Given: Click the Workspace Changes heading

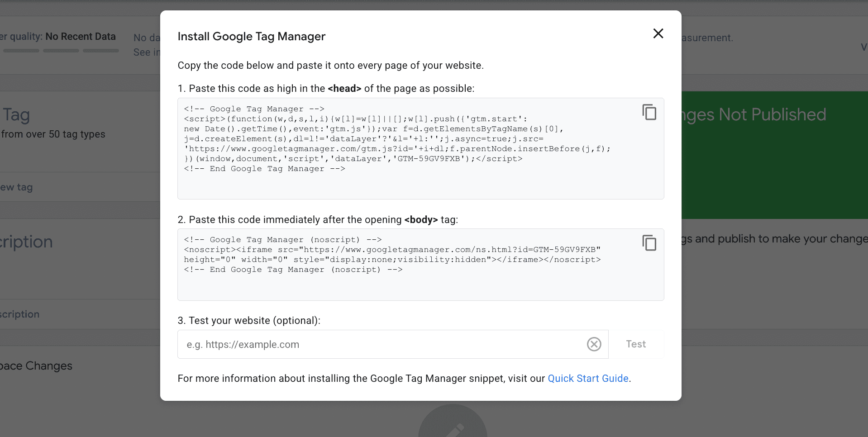Looking at the screenshot, I should coord(36,366).
